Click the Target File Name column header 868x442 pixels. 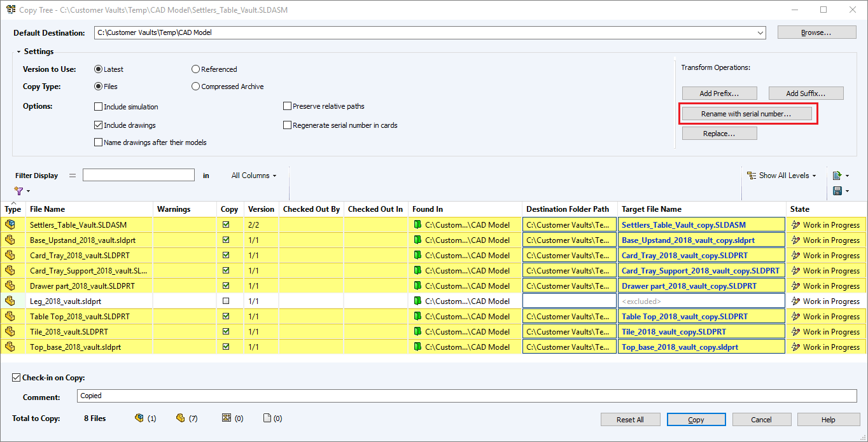(651, 209)
